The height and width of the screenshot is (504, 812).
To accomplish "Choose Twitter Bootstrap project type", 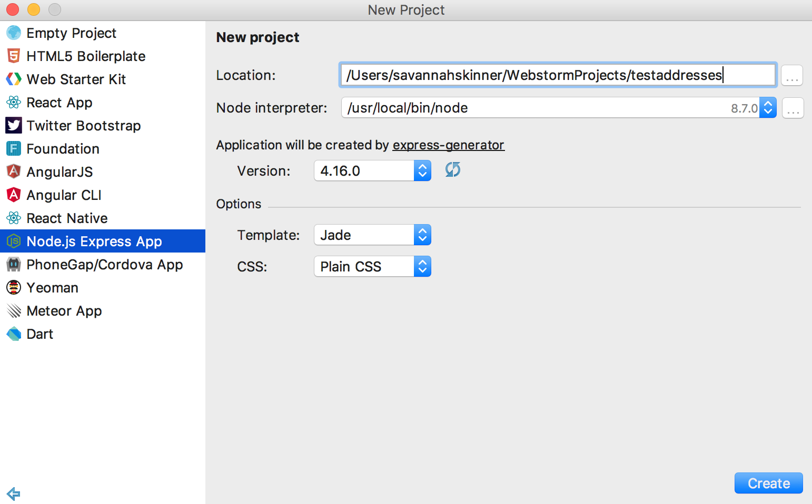I will pyautogui.click(x=103, y=126).
